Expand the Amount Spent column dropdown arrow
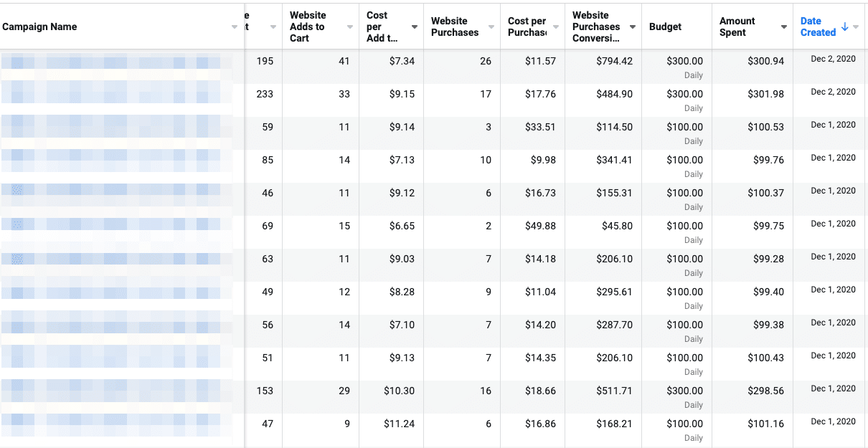Image resolution: width=868 pixels, height=448 pixels. (783, 27)
